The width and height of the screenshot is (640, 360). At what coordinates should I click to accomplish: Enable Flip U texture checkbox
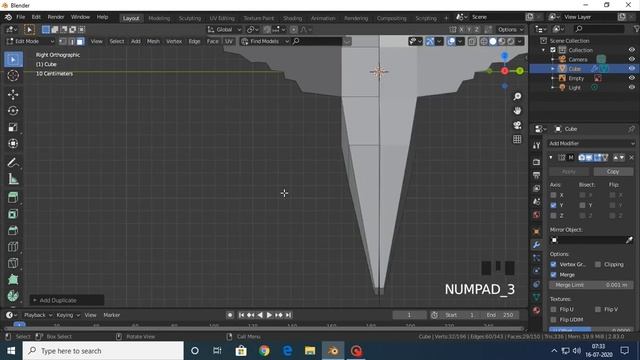553,309
